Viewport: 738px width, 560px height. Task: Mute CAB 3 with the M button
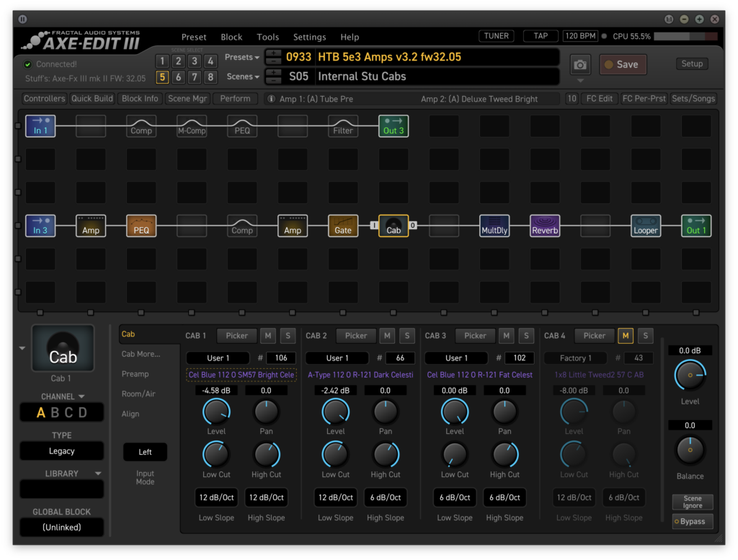[x=507, y=336]
